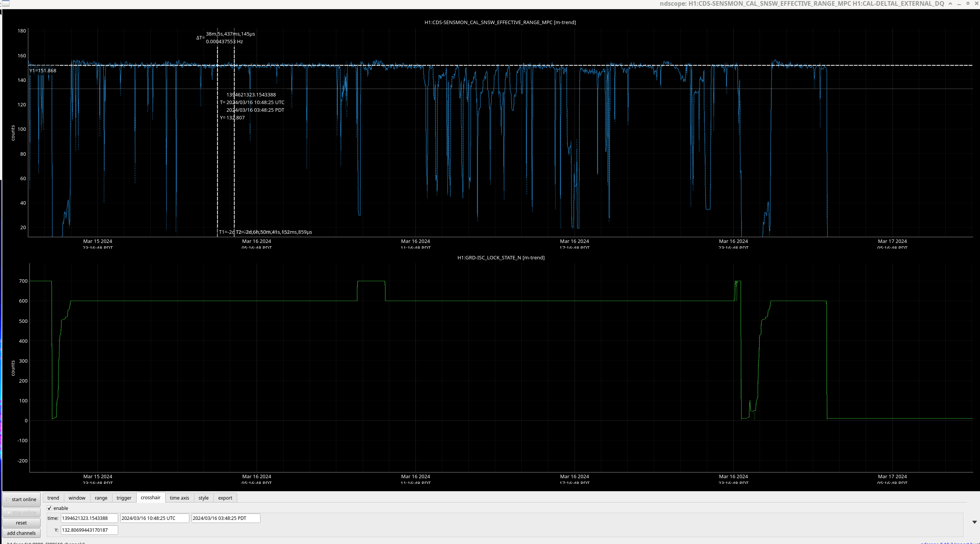980x544 pixels.
Task: Select the range tab
Action: 101,498
